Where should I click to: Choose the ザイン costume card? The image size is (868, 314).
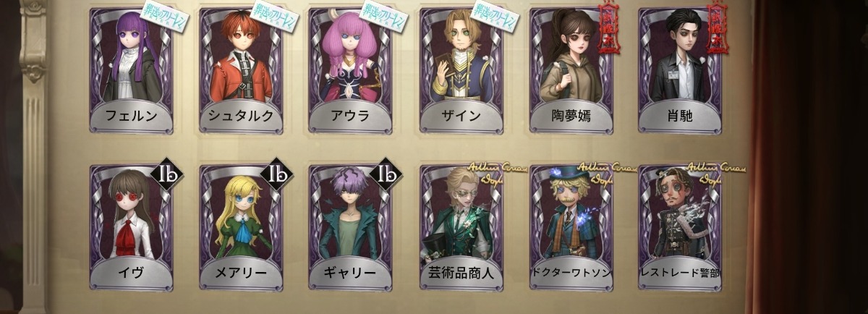click(x=461, y=70)
